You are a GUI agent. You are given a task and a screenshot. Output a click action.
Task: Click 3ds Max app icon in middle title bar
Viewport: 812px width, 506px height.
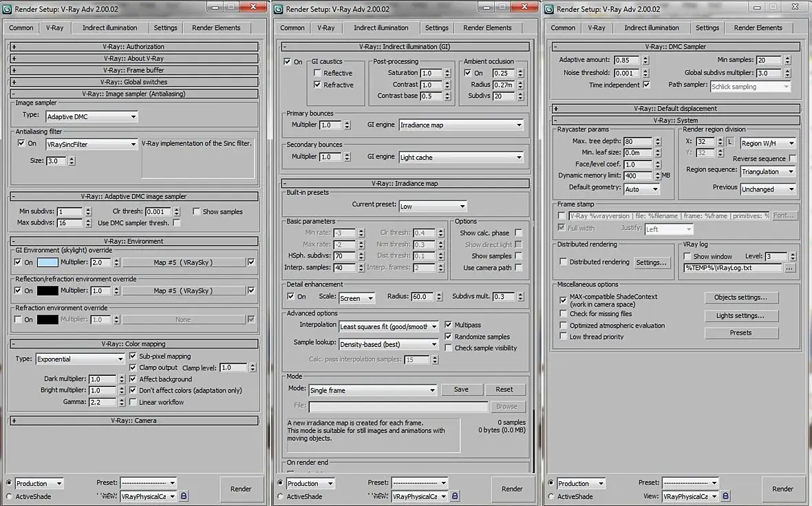click(x=279, y=9)
